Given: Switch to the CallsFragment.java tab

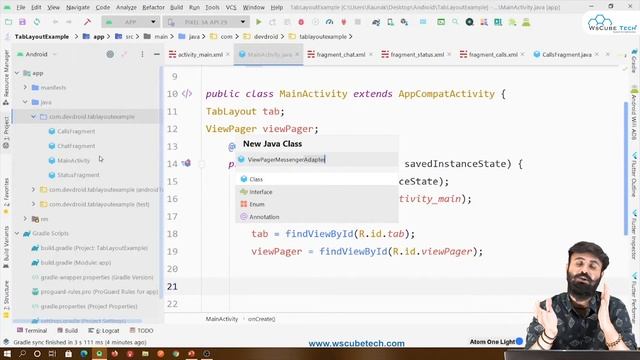Looking at the screenshot, I should 566,54.
